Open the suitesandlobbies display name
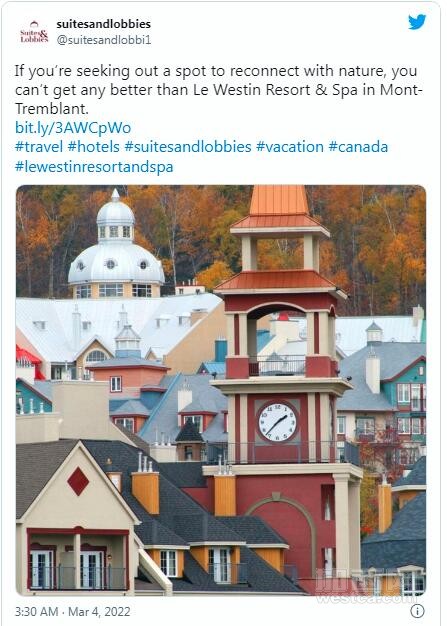The width and height of the screenshot is (447, 626). click(104, 24)
